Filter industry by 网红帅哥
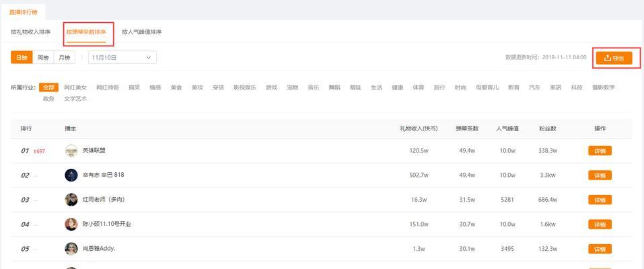644x269 pixels. pyautogui.click(x=108, y=87)
